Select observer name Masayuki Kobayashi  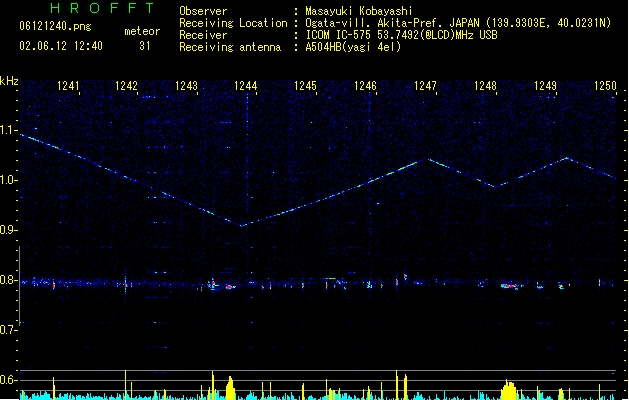pos(359,11)
